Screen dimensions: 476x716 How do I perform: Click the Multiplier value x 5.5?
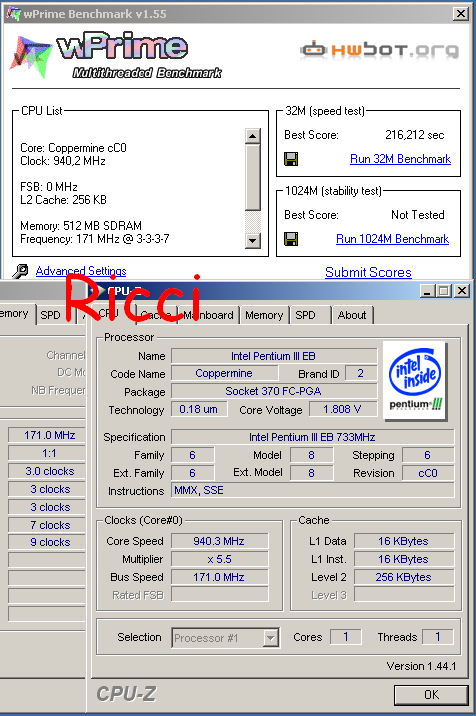[219, 559]
